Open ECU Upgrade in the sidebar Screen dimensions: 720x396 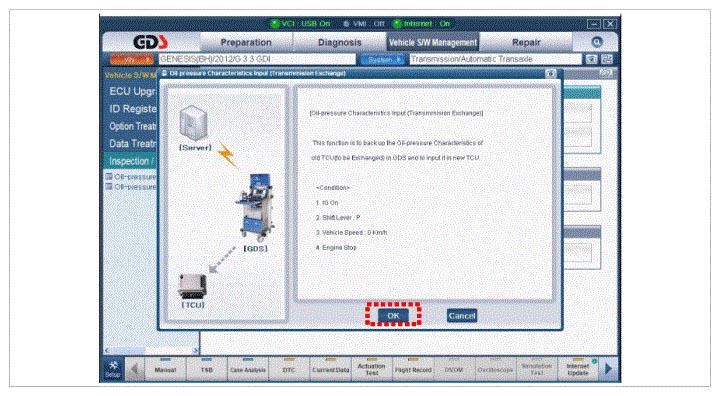pos(132,91)
